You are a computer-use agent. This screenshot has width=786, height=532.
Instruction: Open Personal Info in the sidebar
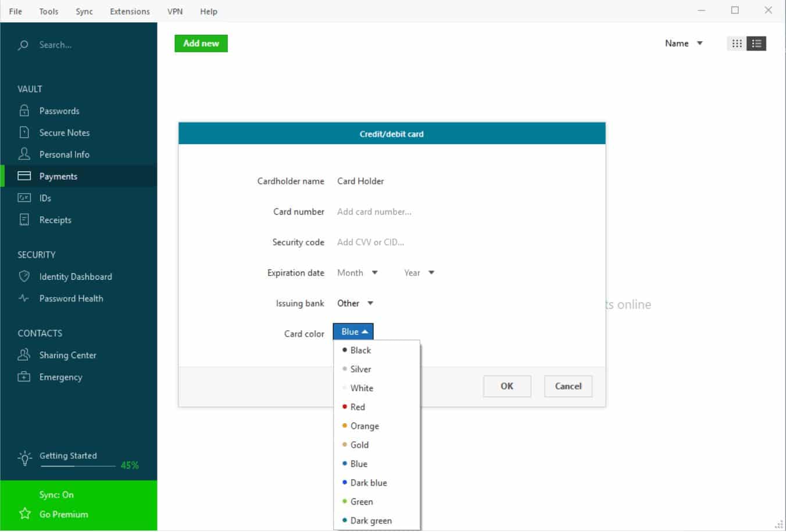click(x=65, y=154)
